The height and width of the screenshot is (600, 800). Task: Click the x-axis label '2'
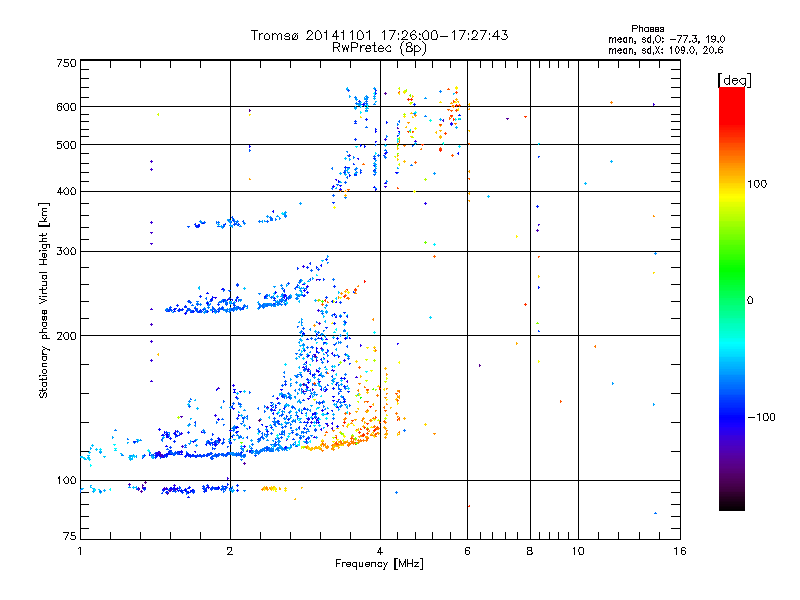(x=230, y=551)
